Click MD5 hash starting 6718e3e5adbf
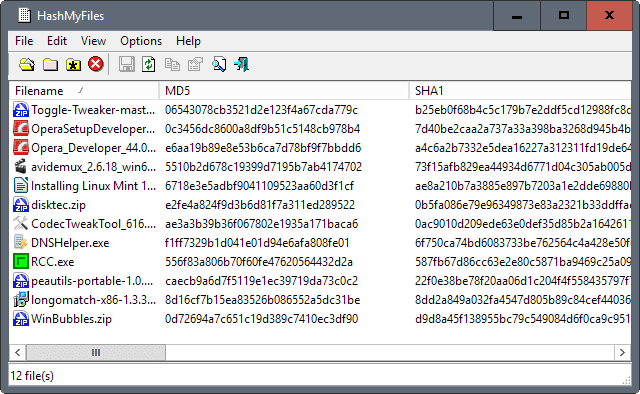Viewport: 640px width, 394px height. (x=259, y=186)
